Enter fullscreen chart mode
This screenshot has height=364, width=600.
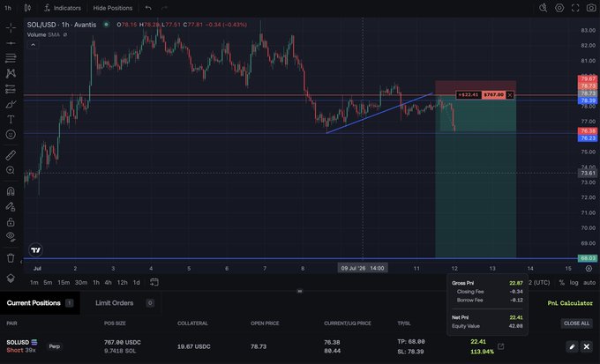tap(575, 8)
